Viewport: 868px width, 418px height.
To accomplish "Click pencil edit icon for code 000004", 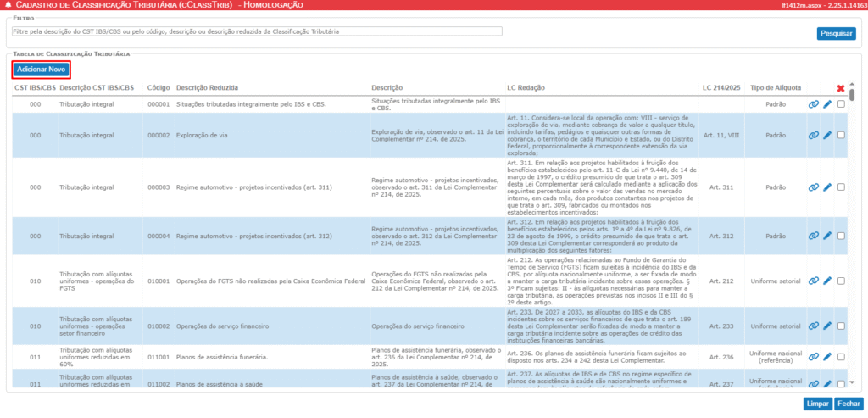I will point(827,236).
